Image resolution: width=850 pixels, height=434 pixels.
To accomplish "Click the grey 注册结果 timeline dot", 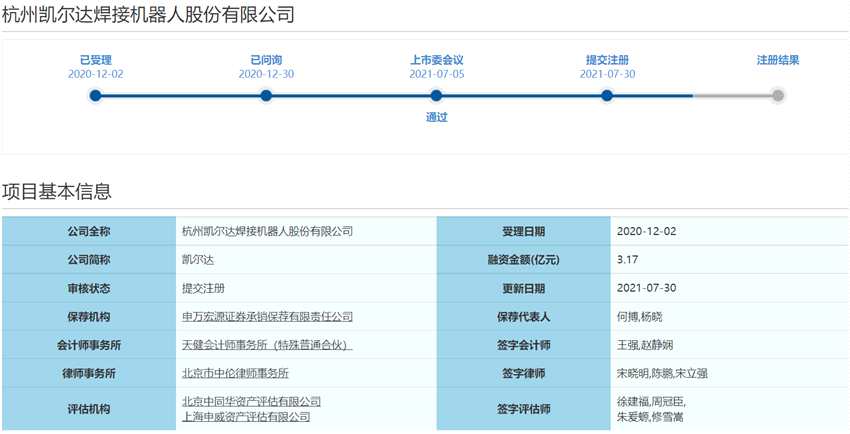I will tap(778, 96).
